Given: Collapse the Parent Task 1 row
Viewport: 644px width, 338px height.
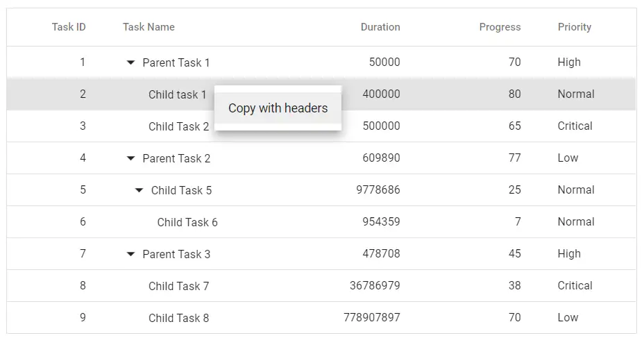Looking at the screenshot, I should (x=130, y=63).
